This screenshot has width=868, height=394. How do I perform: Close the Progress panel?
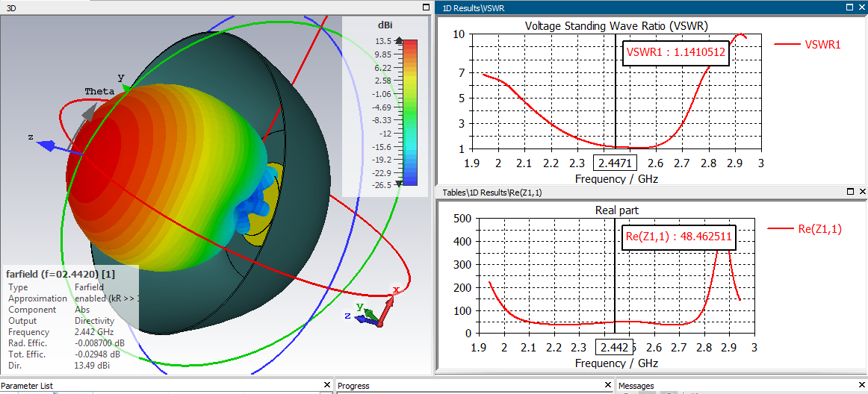tap(607, 385)
